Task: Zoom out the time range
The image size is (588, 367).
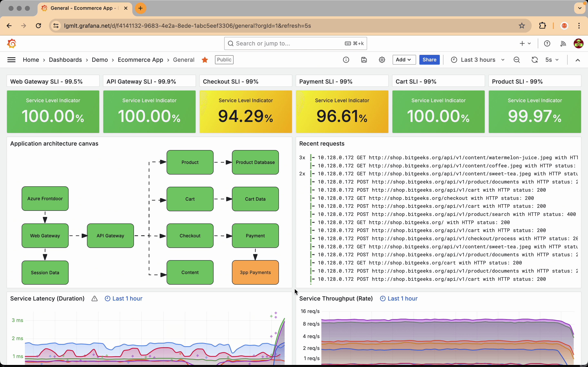Action: coord(517,60)
